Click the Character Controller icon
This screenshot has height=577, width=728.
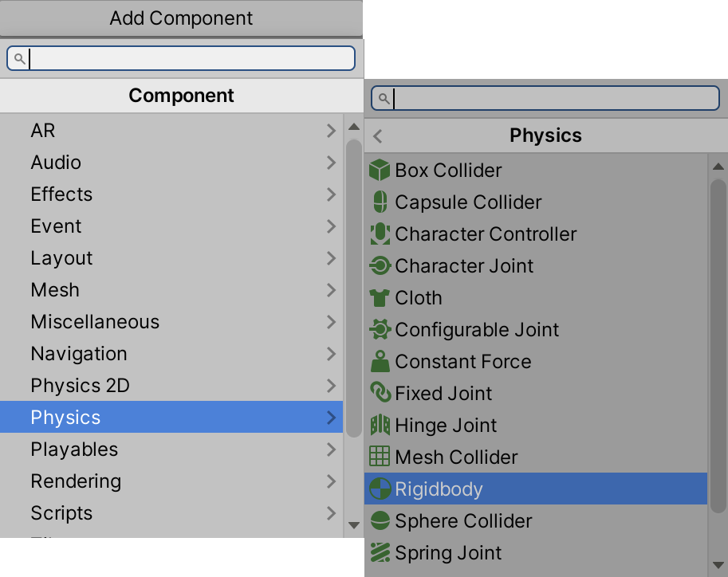pos(380,234)
